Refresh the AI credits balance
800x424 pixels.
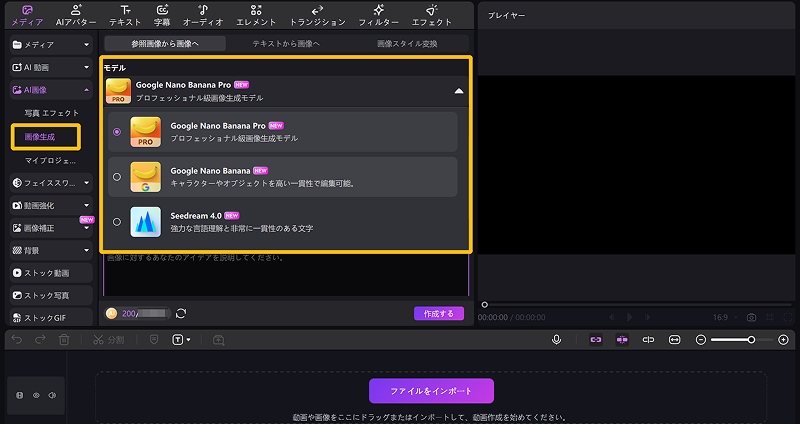[x=181, y=313]
